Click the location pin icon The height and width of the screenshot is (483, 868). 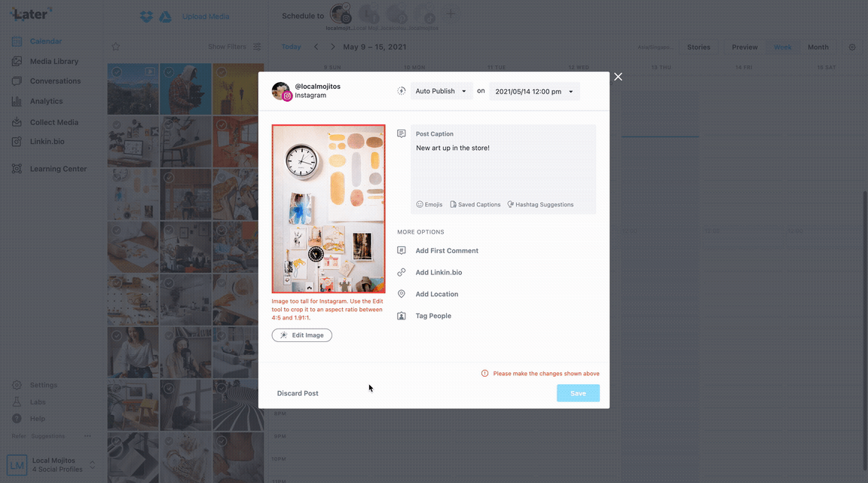[402, 294]
